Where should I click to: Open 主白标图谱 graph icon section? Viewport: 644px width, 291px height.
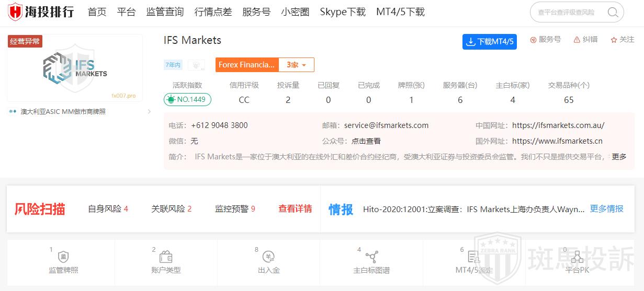click(x=371, y=257)
